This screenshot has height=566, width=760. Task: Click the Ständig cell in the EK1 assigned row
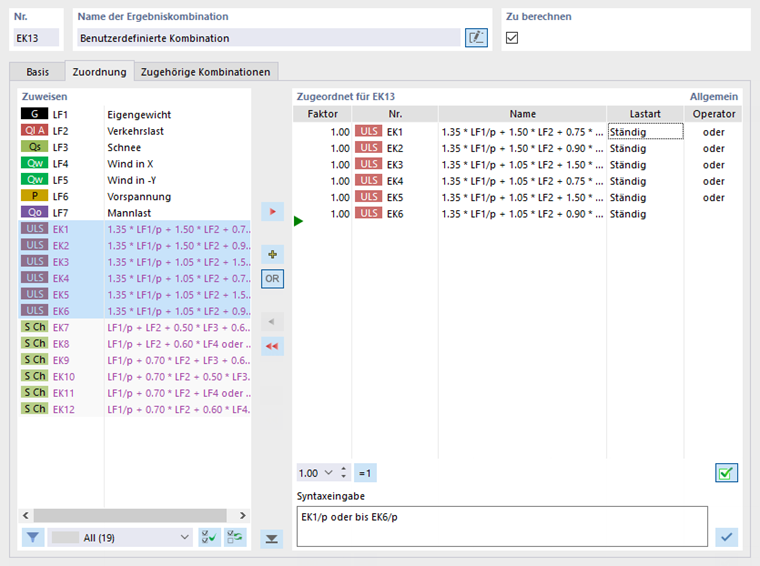645,132
